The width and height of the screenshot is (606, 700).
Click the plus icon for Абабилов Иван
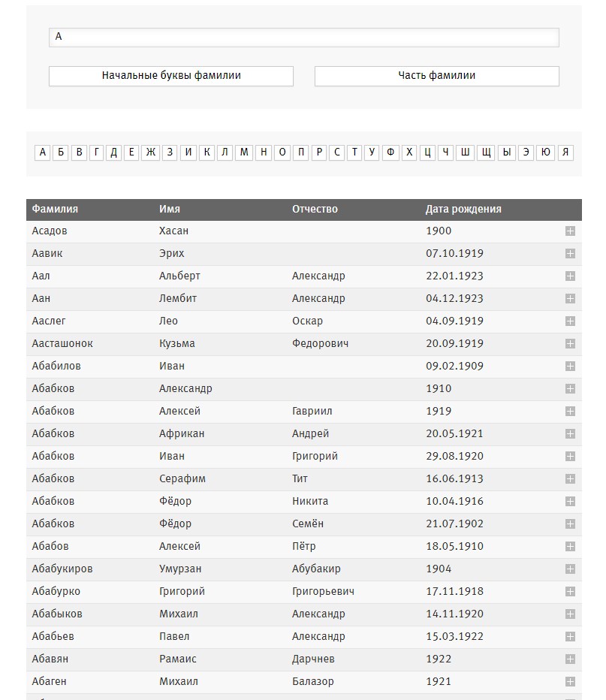570,366
